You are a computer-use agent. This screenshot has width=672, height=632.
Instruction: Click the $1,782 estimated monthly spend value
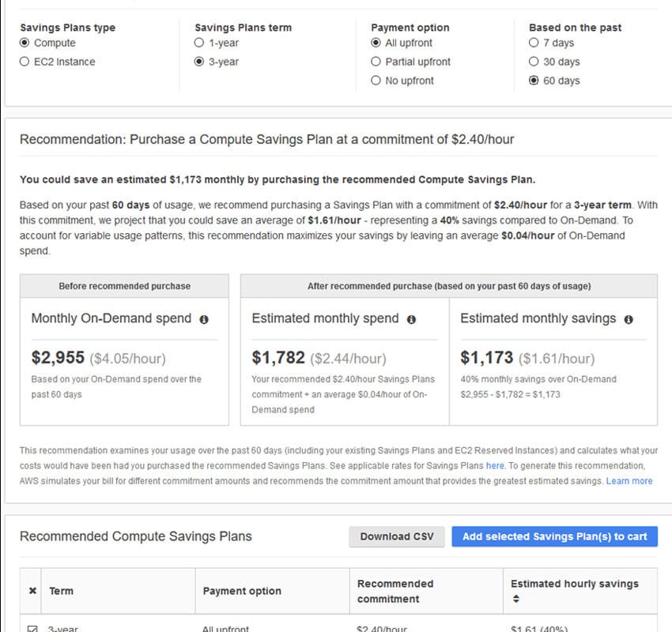pyautogui.click(x=278, y=358)
